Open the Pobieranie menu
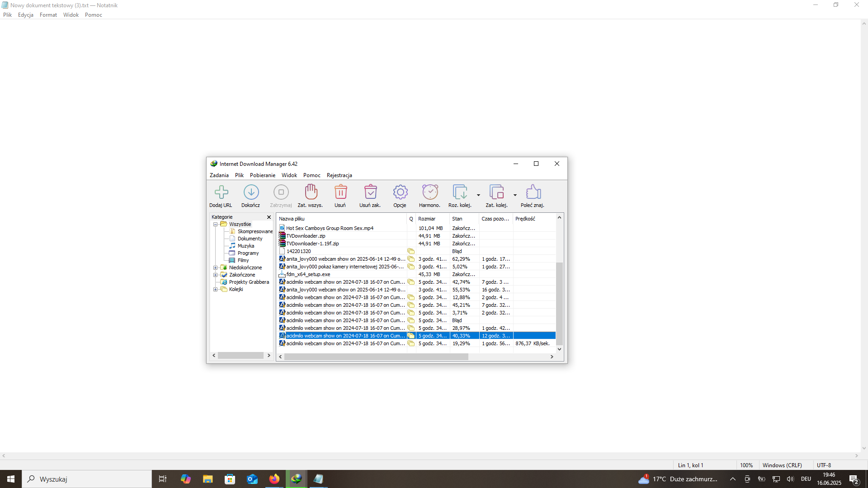 pyautogui.click(x=262, y=175)
